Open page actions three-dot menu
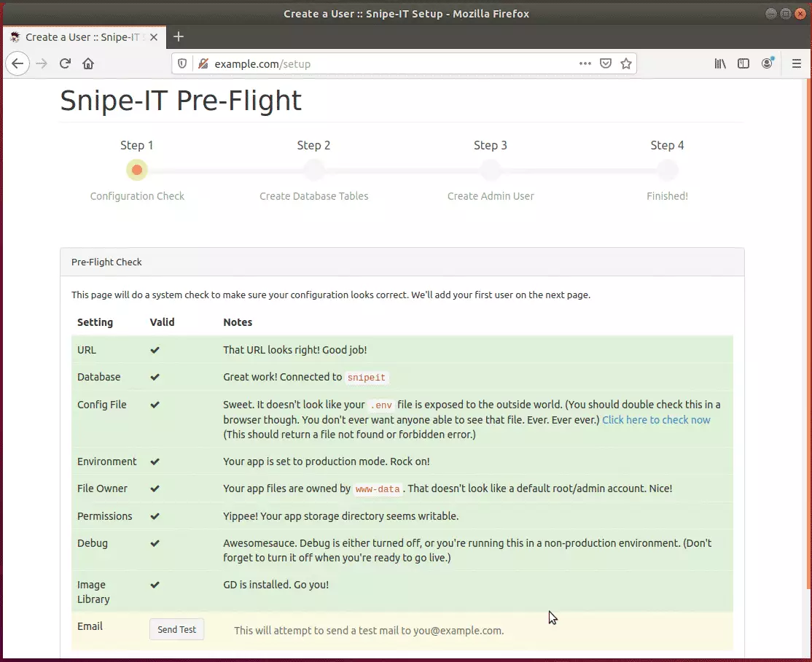 pos(585,63)
